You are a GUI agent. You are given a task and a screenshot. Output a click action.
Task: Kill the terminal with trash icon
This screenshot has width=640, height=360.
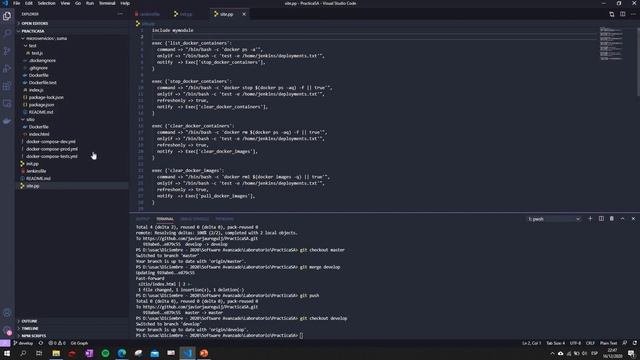[611, 219]
